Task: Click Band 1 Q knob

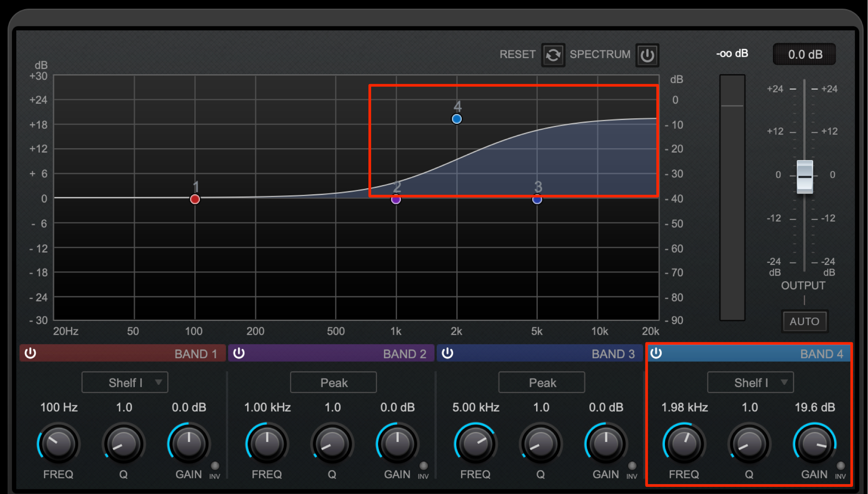Action: tap(124, 444)
